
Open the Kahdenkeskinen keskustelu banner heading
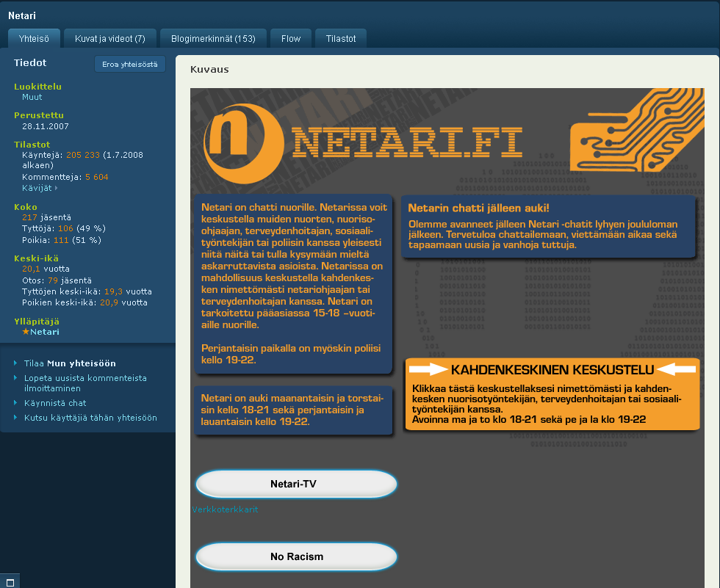point(552,370)
